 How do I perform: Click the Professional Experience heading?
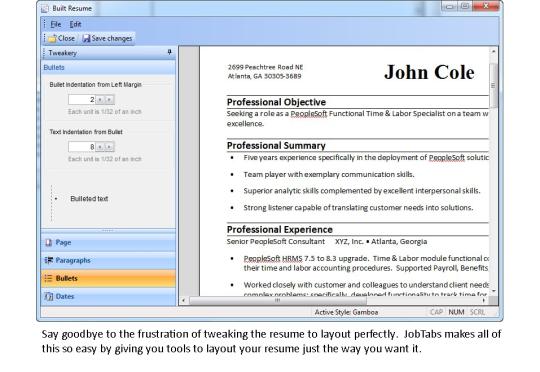(x=280, y=230)
